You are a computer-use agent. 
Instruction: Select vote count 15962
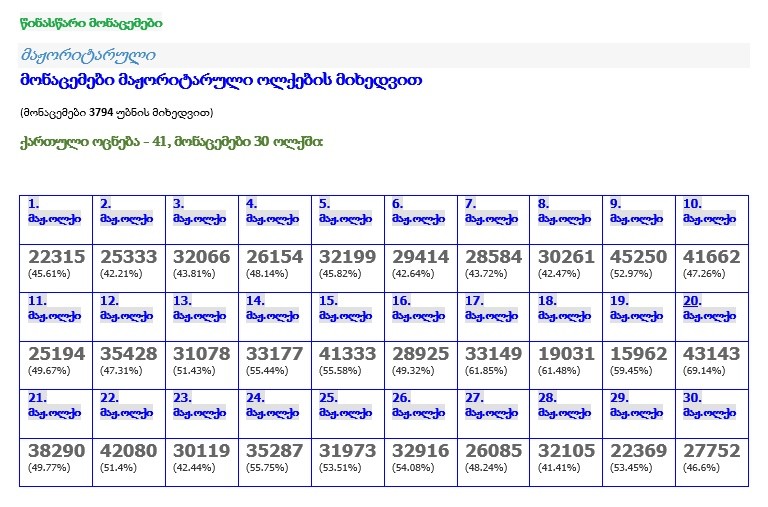[638, 354]
